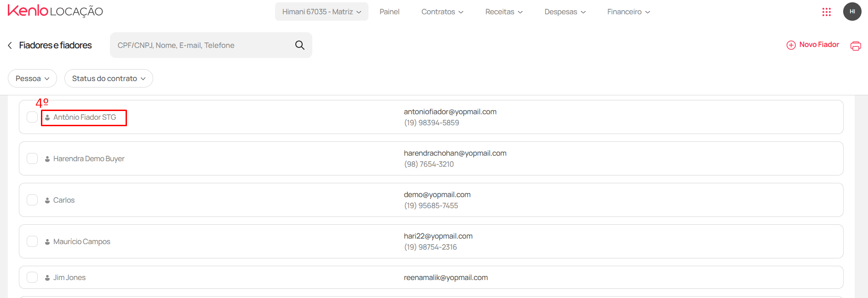This screenshot has height=298, width=868.
Task: Click phone (98) 7654-3210
Action: tap(429, 164)
